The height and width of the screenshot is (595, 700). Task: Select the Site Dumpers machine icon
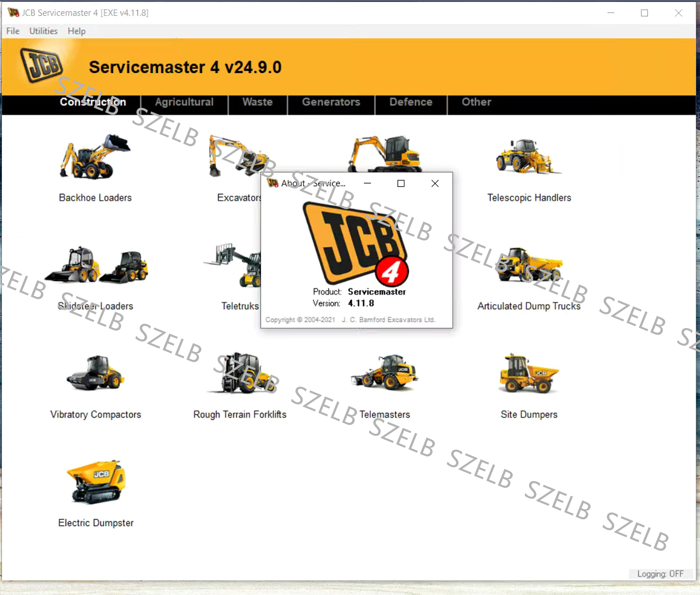[529, 373]
